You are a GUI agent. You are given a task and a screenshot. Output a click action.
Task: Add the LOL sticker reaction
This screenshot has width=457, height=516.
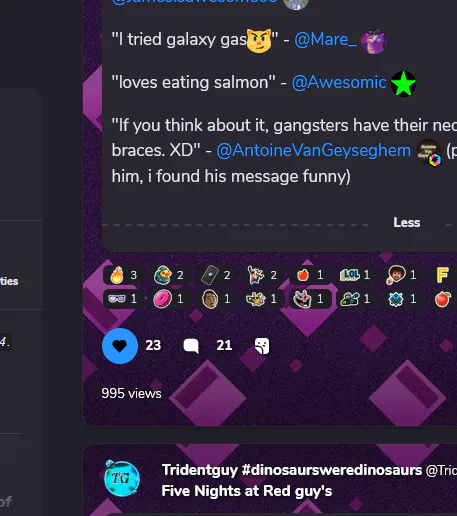(x=357, y=275)
